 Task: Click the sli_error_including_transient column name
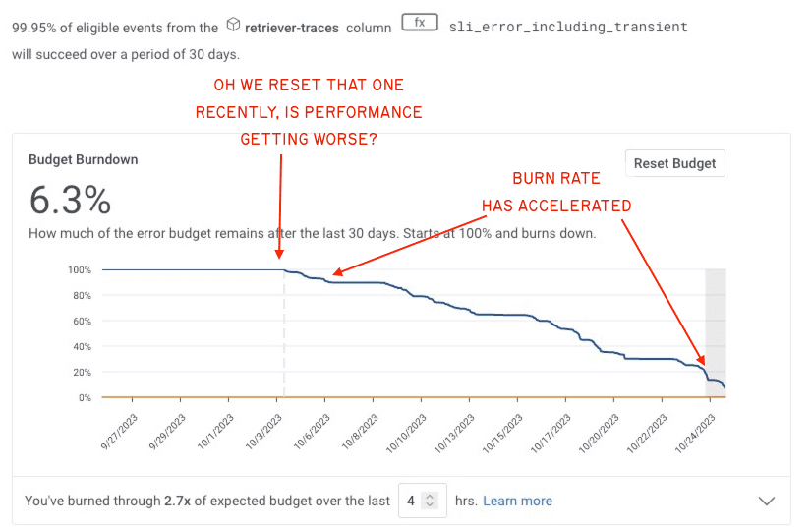coord(568,29)
